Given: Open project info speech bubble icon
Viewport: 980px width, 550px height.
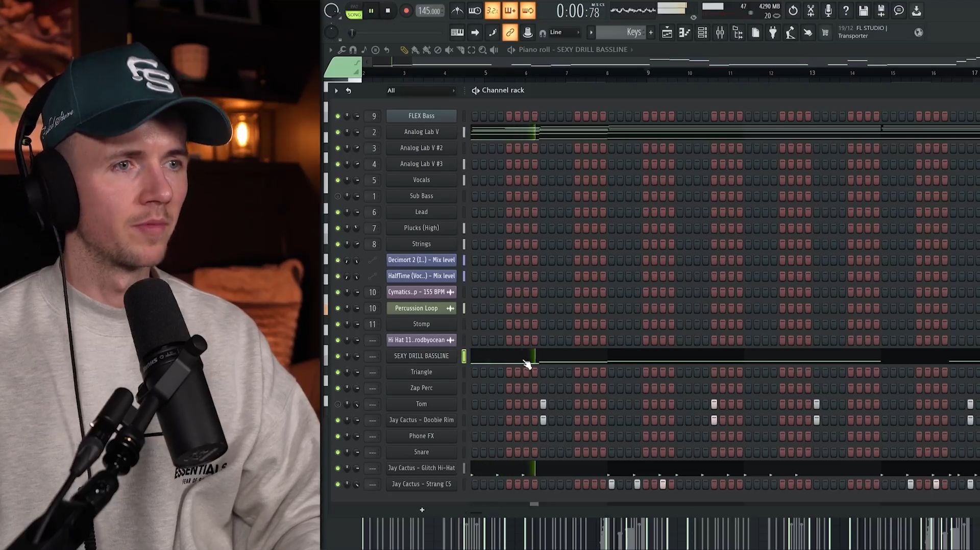Looking at the screenshot, I should [x=899, y=11].
